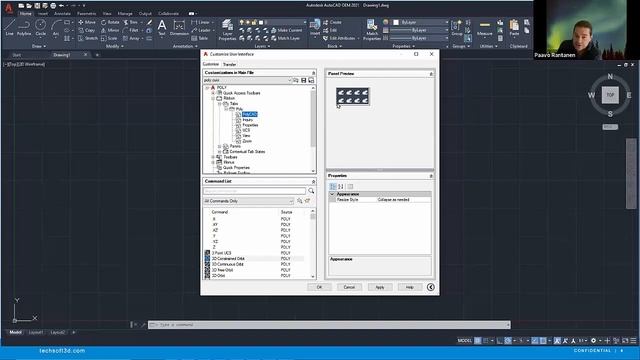Click the Measure tool

[x=484, y=28]
